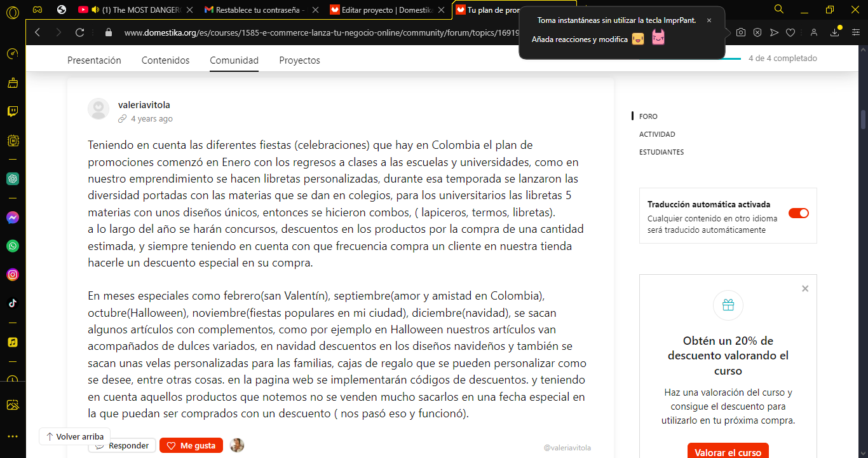Select FORO in the side menu
868x458 pixels.
point(648,116)
